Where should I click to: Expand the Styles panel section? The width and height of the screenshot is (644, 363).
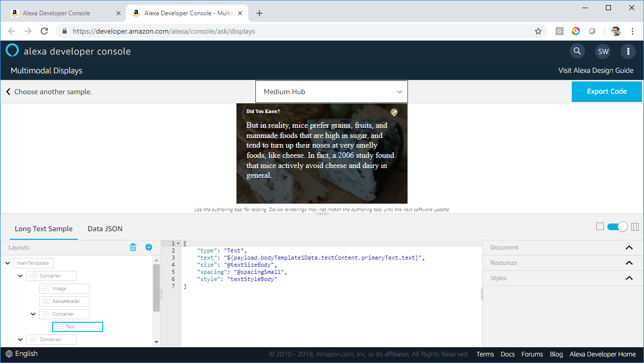click(x=629, y=278)
